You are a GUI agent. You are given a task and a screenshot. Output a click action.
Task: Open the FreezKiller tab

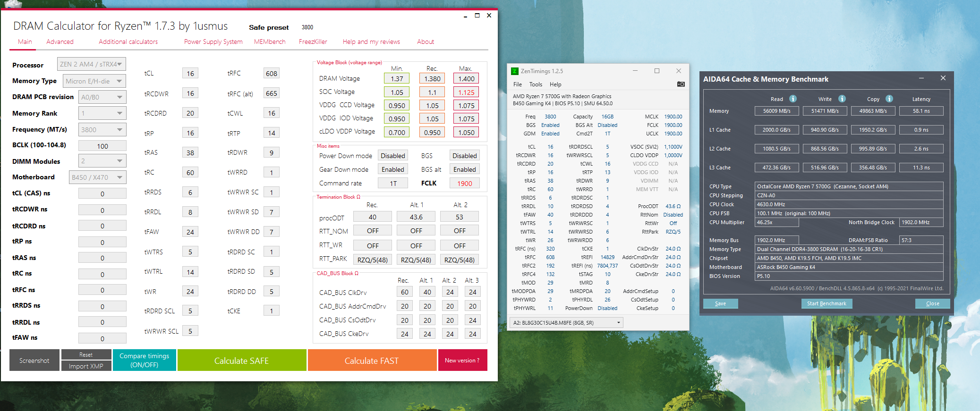click(x=313, y=42)
